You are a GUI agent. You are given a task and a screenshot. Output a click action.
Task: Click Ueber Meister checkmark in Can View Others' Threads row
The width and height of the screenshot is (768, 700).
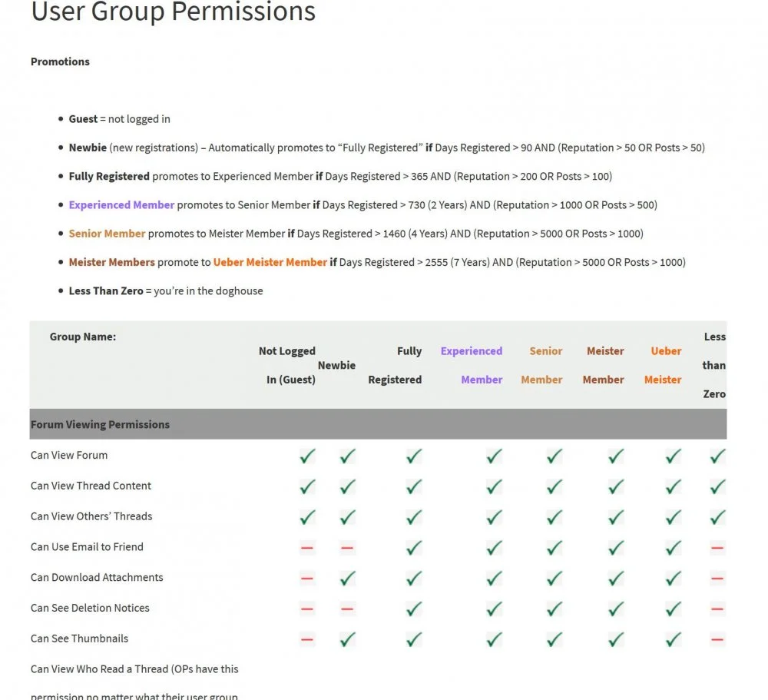pyautogui.click(x=674, y=517)
